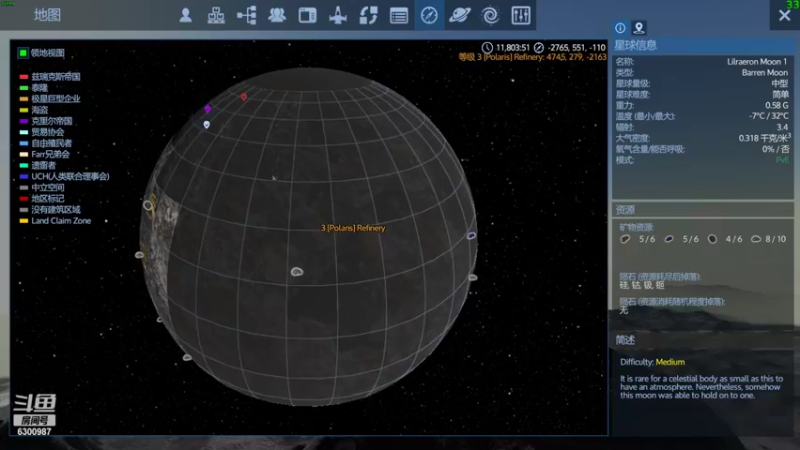The width and height of the screenshot is (800, 450).
Task: Open the ringed planet Solar System tab
Action: click(x=459, y=15)
